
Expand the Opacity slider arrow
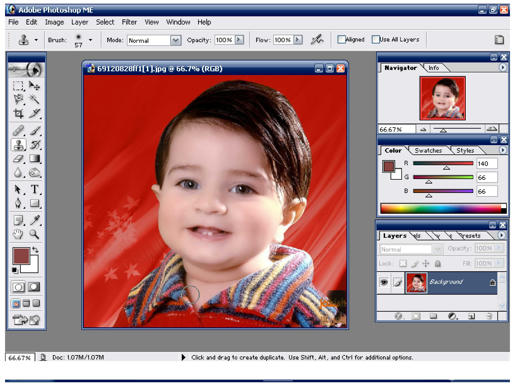pyautogui.click(x=239, y=40)
